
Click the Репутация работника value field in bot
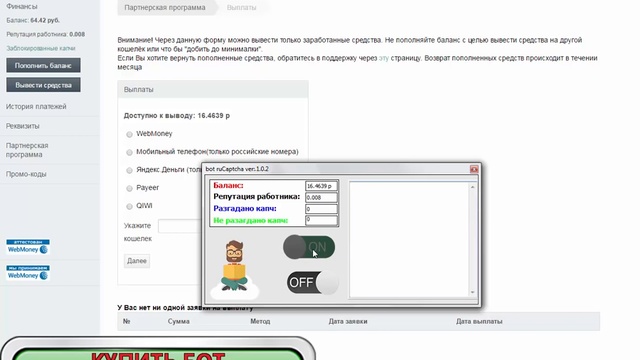[x=321, y=198]
